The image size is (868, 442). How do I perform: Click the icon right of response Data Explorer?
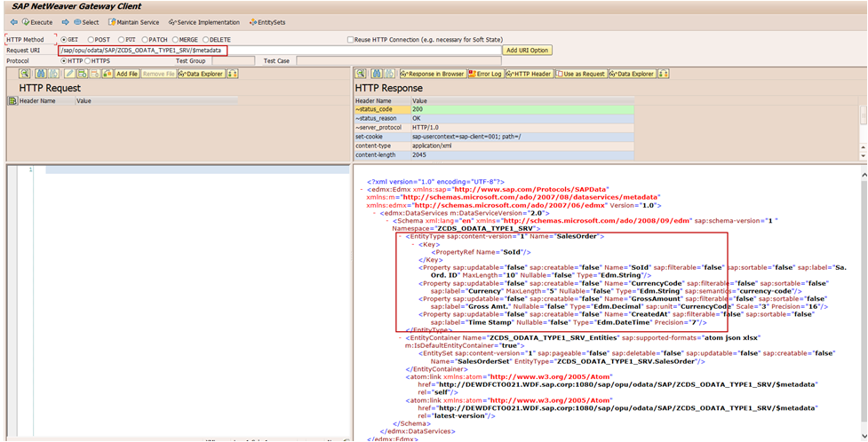pos(664,74)
